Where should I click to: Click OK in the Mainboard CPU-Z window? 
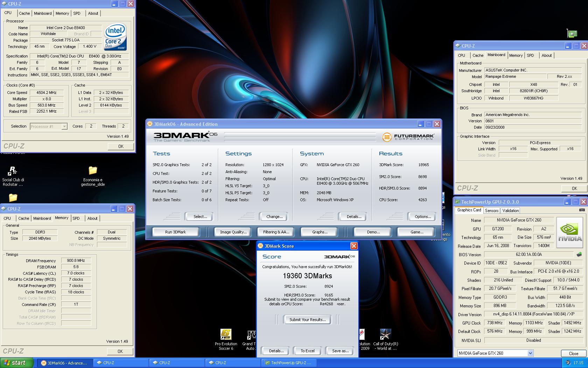click(574, 188)
